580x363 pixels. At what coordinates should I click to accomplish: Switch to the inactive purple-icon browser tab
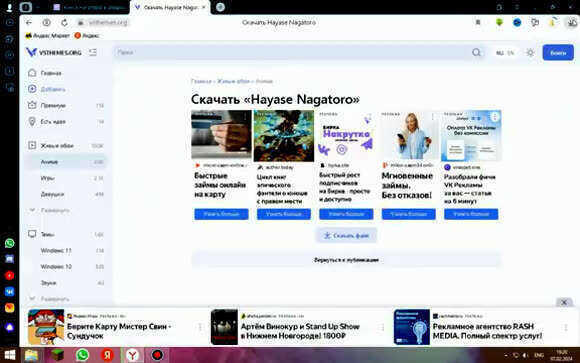click(90, 7)
